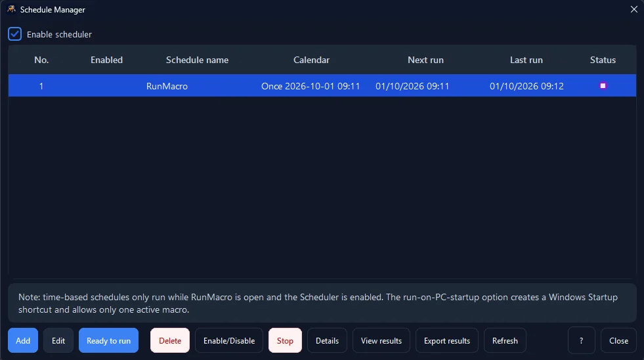Delete the selected schedule
The image size is (644, 360).
pyautogui.click(x=170, y=341)
